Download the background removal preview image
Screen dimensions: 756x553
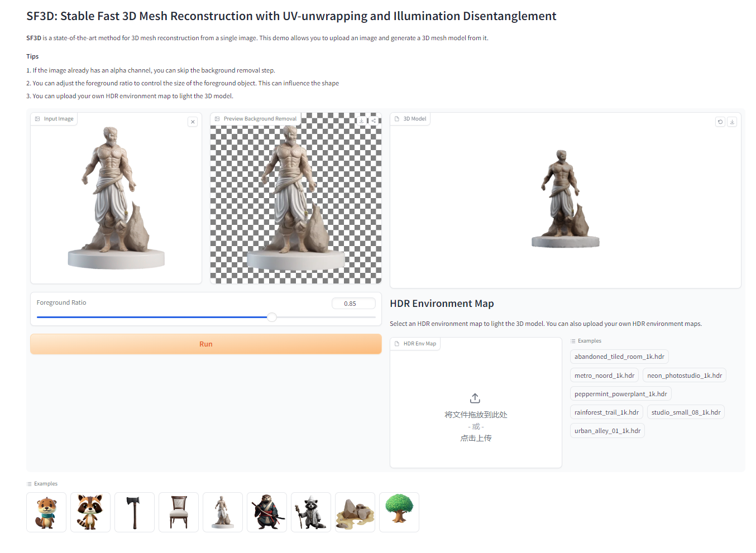click(x=362, y=121)
